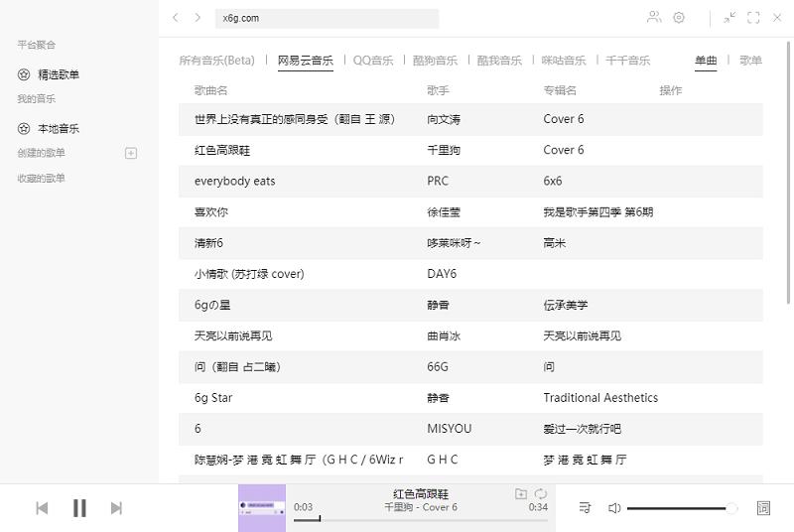Screen dimensions: 794x532
Task: Click artist 徐佳莹
Action: click(x=444, y=212)
